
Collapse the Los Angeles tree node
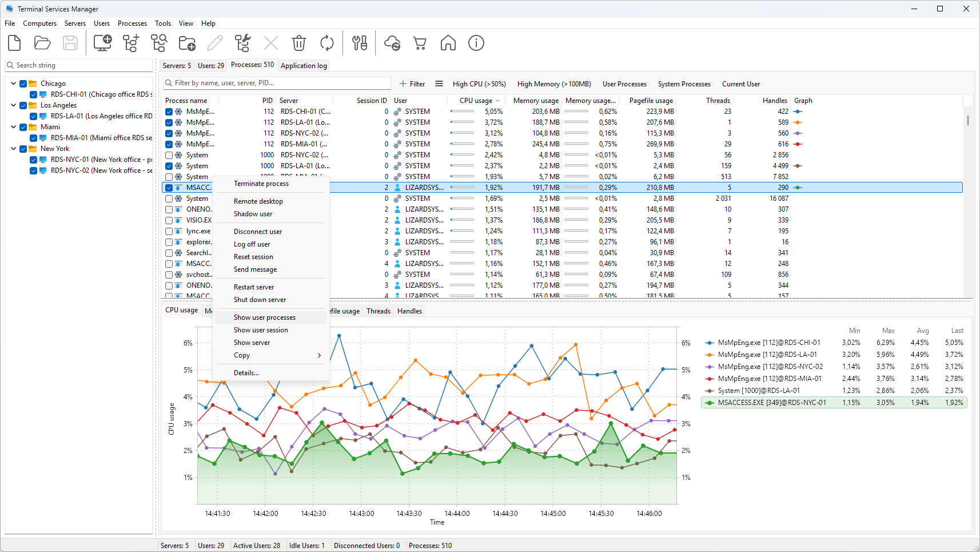tap(13, 105)
